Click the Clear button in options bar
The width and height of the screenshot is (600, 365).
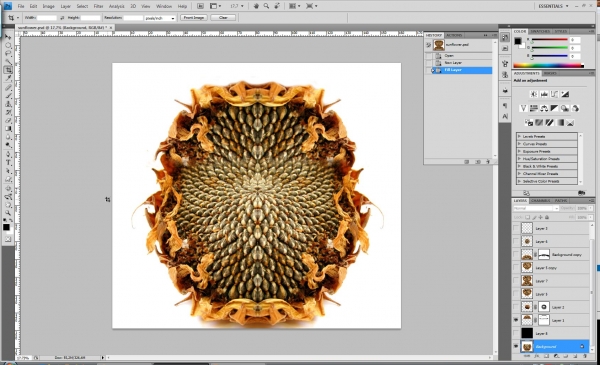[223, 18]
